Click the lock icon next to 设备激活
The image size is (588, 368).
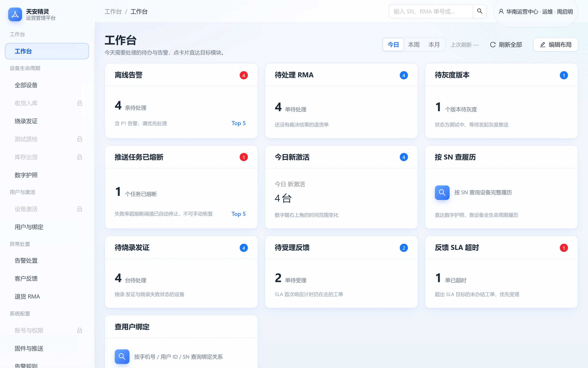coord(79,209)
